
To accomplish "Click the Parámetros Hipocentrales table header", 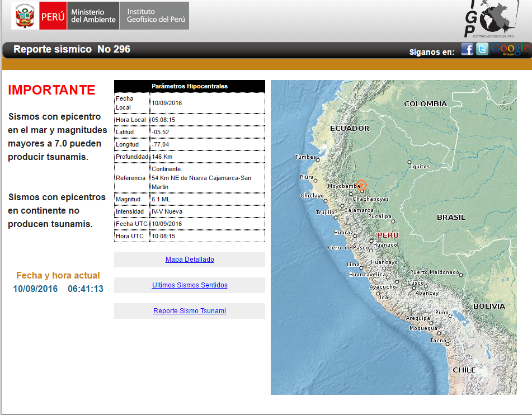I will tap(189, 86).
